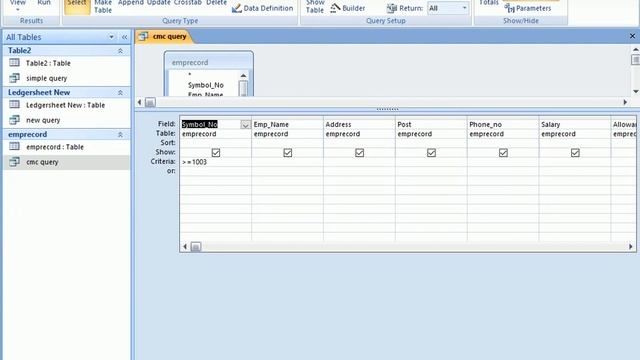The height and width of the screenshot is (360, 640).
Task: Open the Parameters dialog
Action: [528, 8]
